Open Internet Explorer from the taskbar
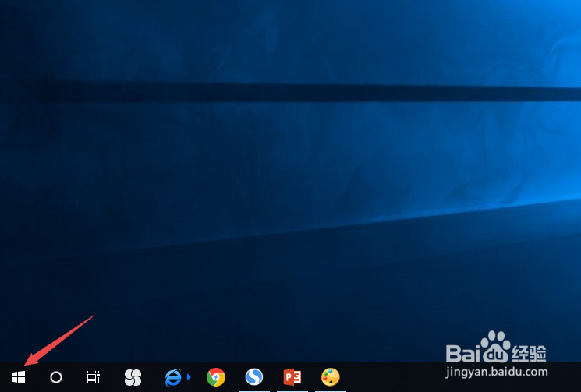 (x=173, y=377)
